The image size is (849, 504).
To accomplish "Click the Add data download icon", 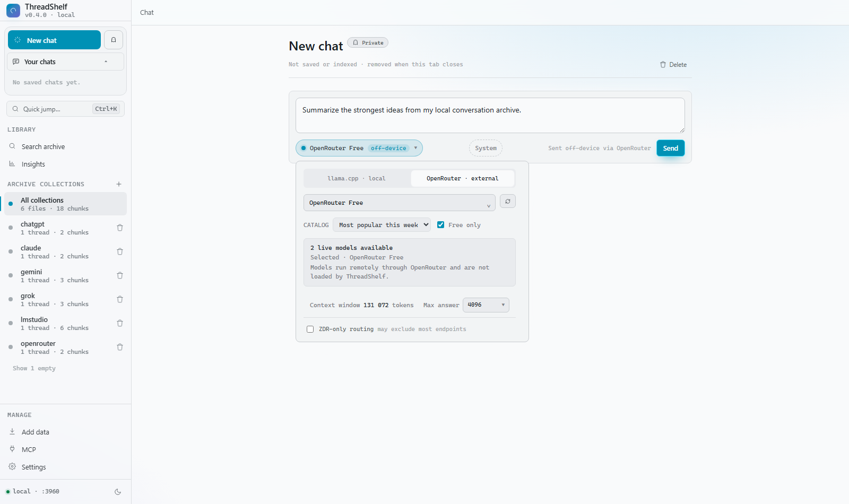I will [x=12, y=432].
